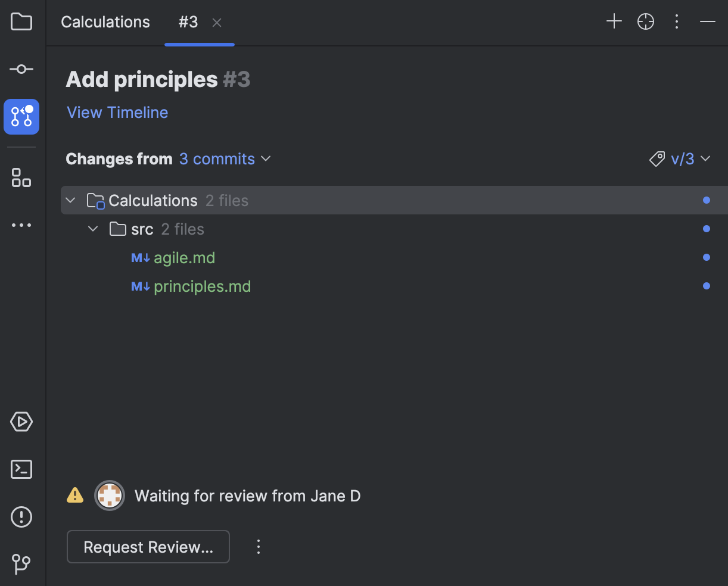The image size is (728, 586).
Task: Select the agile.md changed file
Action: coord(185,257)
